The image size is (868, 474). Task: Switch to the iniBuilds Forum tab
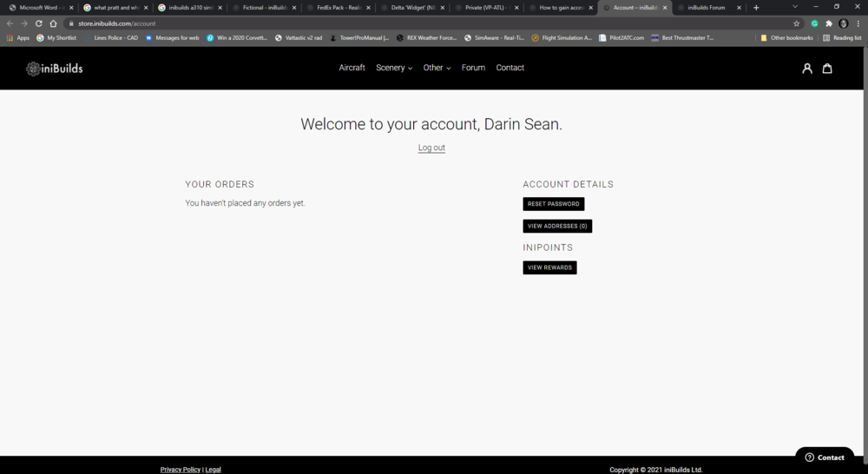707,7
